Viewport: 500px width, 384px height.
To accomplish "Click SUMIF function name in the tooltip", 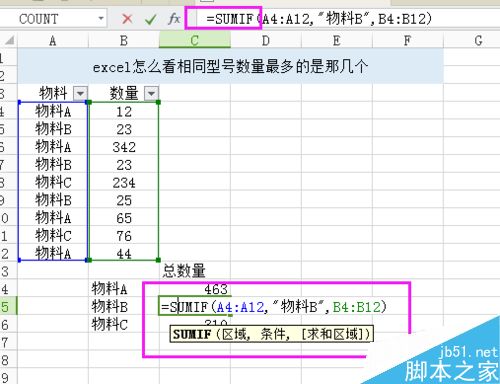I will pyautogui.click(x=192, y=334).
